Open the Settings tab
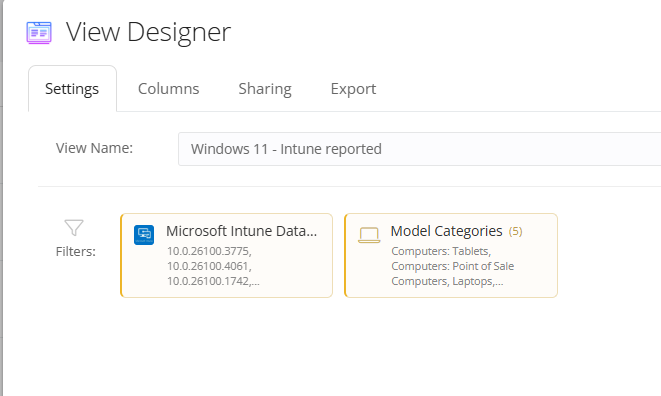The width and height of the screenshot is (661, 396). pos(72,89)
